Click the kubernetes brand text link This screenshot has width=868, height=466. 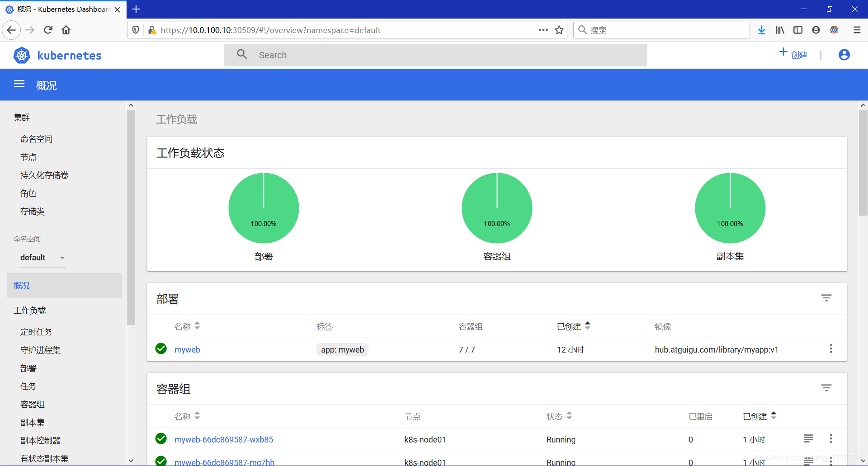pos(69,56)
